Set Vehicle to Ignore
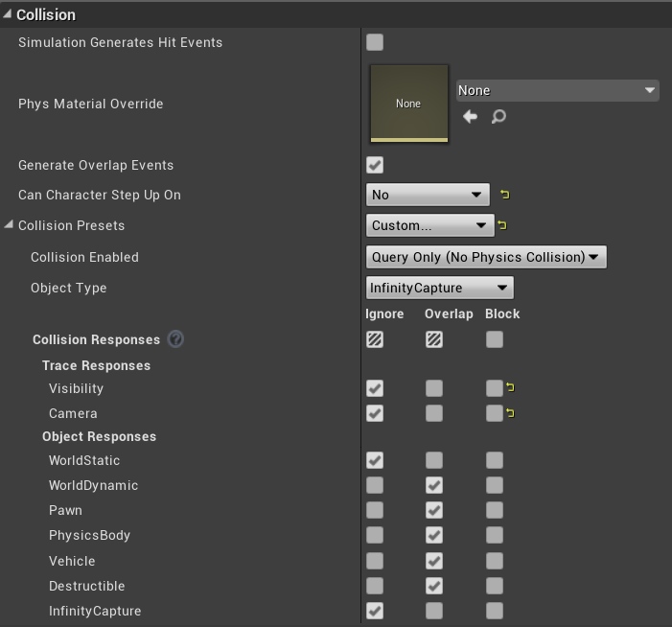Image resolution: width=672 pixels, height=627 pixels. (x=375, y=561)
